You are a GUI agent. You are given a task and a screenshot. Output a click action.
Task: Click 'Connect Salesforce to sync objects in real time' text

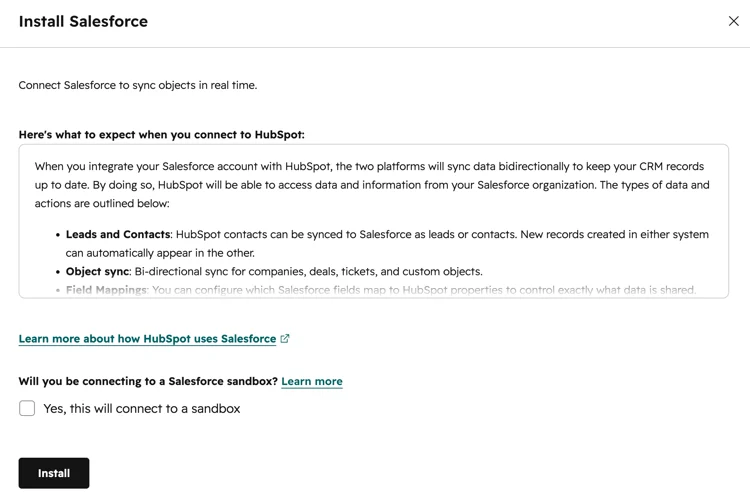click(138, 85)
